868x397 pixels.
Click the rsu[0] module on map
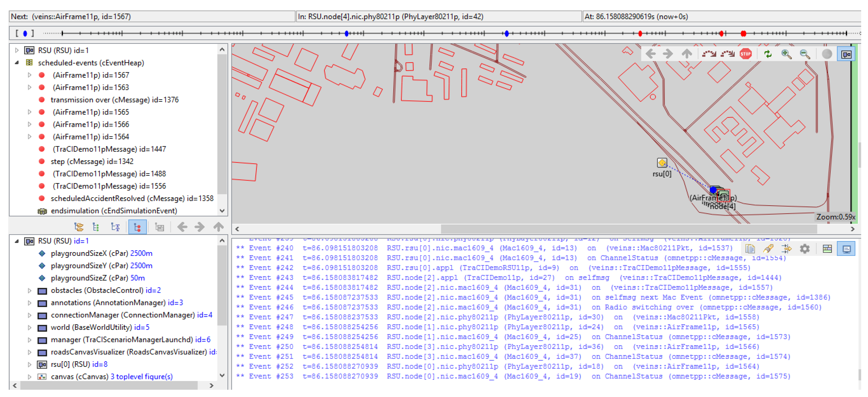coord(662,163)
